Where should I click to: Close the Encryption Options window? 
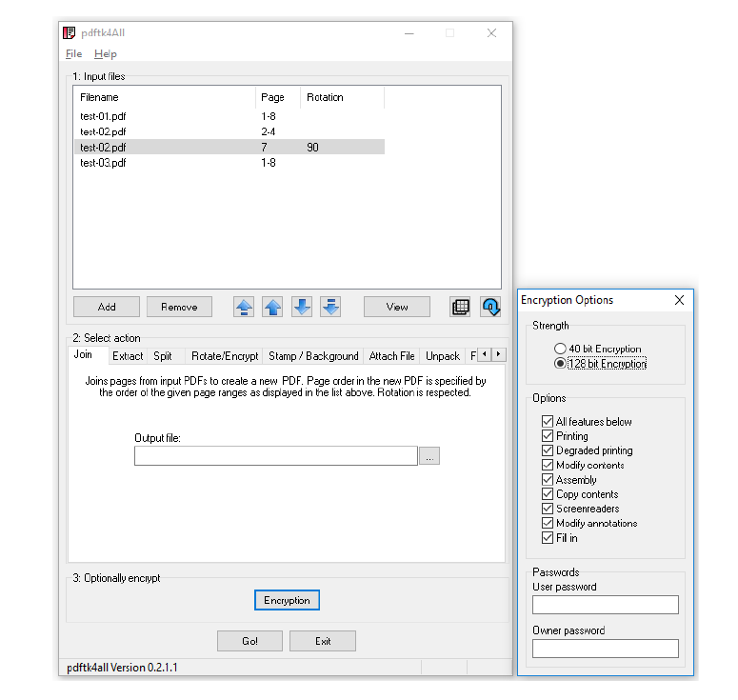(679, 300)
